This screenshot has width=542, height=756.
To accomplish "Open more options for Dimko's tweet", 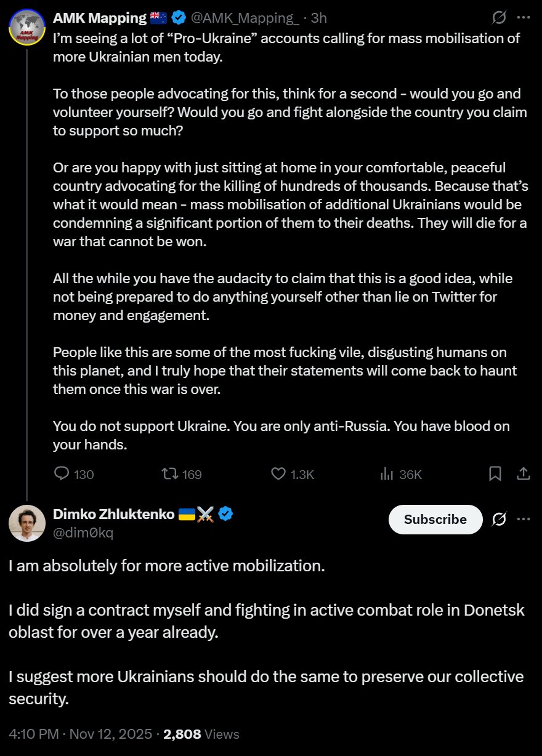I will click(524, 520).
